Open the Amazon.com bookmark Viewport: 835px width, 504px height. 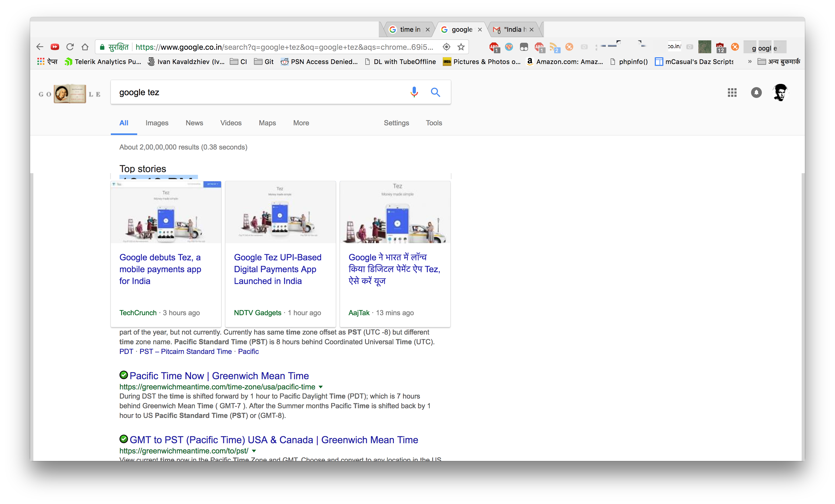click(x=565, y=62)
